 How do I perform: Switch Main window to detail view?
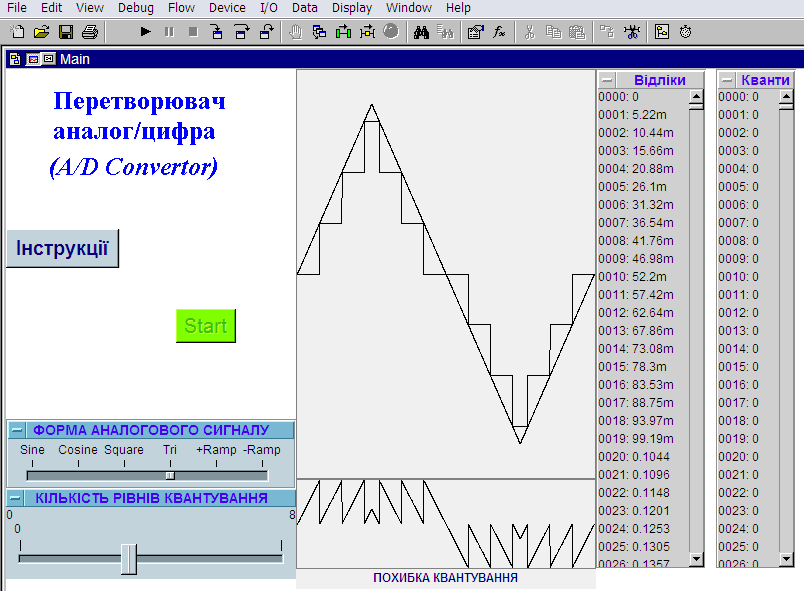(49, 59)
